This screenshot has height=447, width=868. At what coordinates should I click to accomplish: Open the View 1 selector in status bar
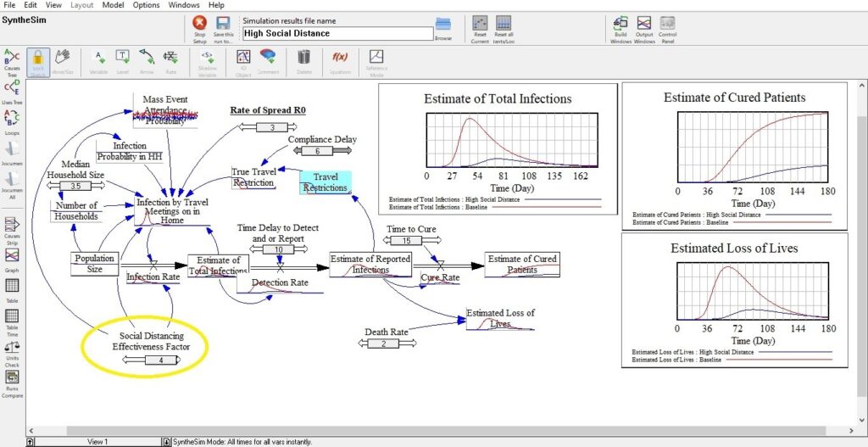tap(97, 441)
